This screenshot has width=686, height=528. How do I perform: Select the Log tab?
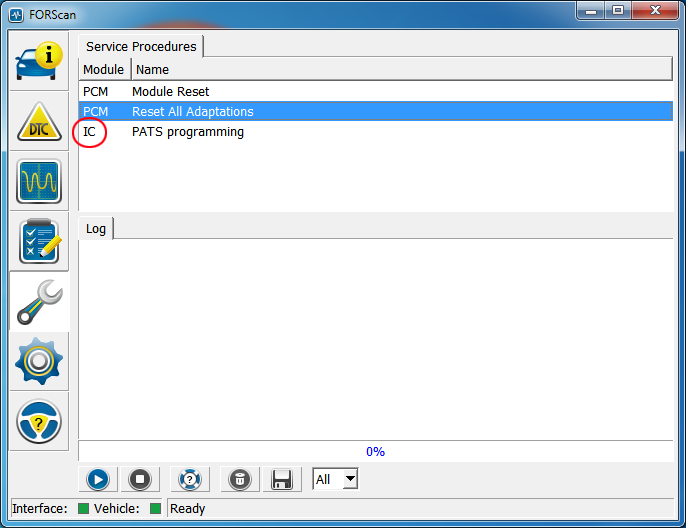96,229
